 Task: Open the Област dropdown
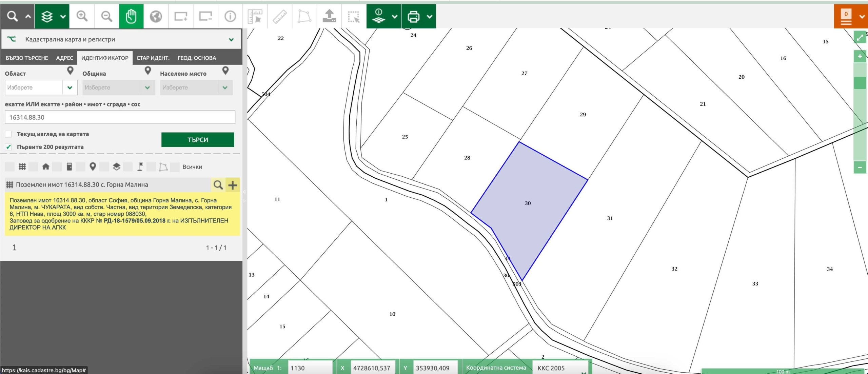[x=41, y=87]
